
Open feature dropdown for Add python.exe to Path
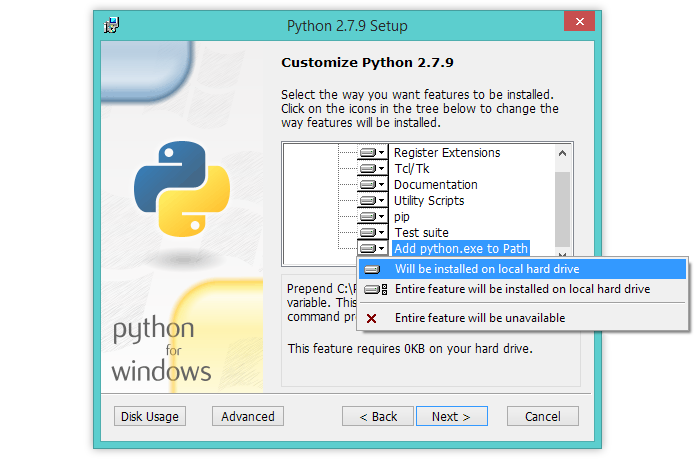pyautogui.click(x=372, y=248)
